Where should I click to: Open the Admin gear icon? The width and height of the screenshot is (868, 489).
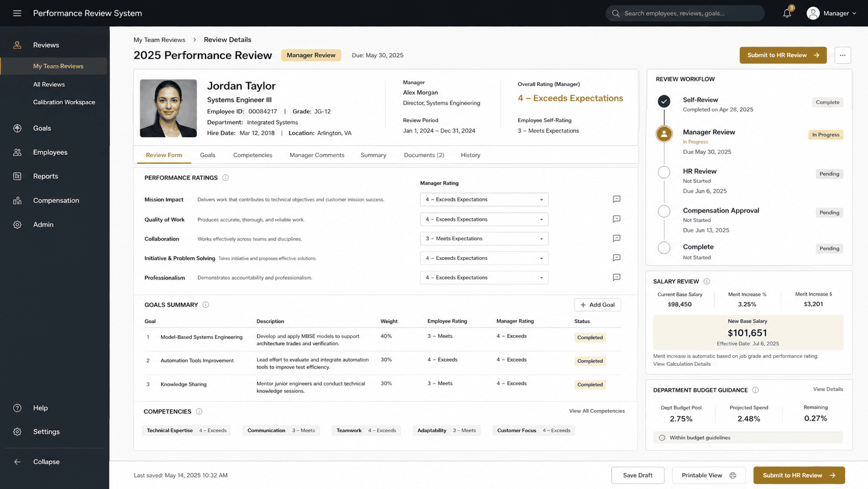[x=17, y=224]
